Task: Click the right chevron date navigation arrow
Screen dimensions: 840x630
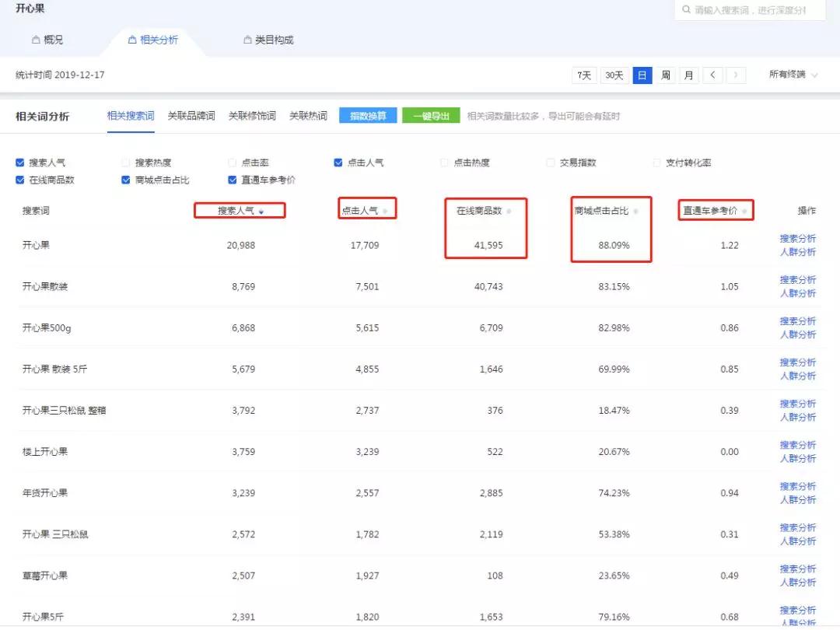Action: coord(736,75)
